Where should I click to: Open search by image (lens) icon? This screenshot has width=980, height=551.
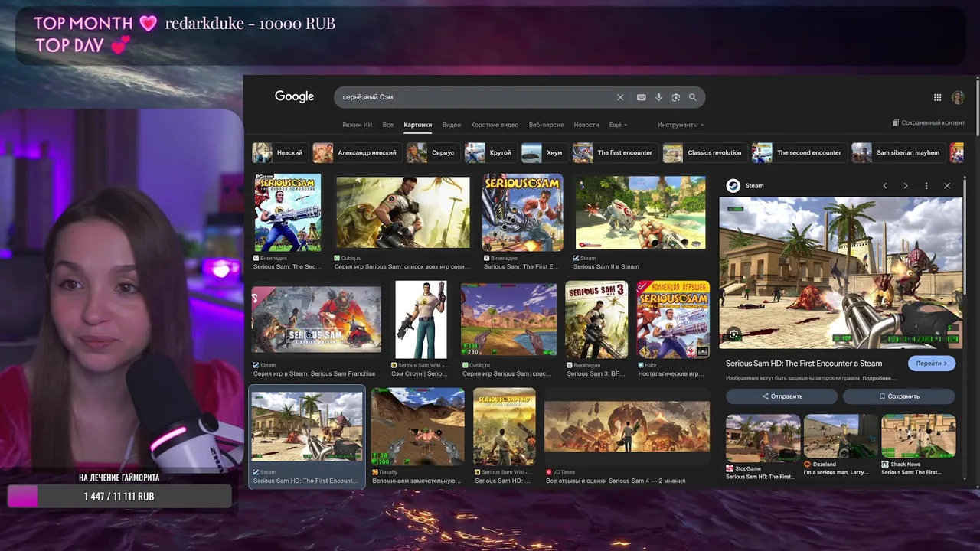(675, 97)
